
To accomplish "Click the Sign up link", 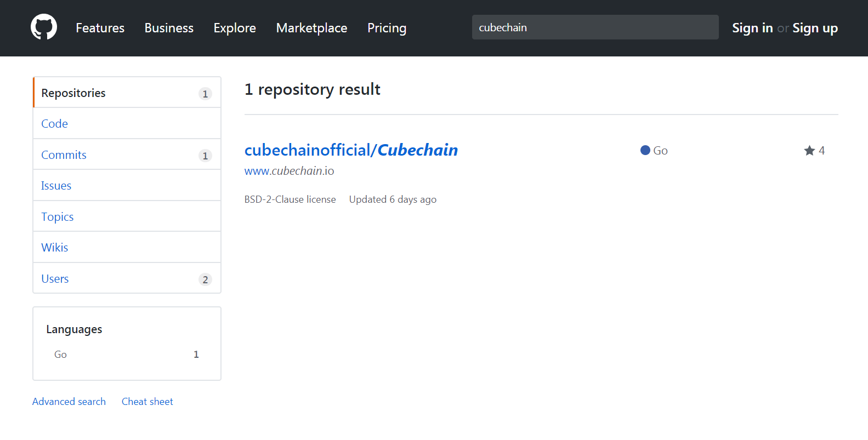I will (x=815, y=28).
